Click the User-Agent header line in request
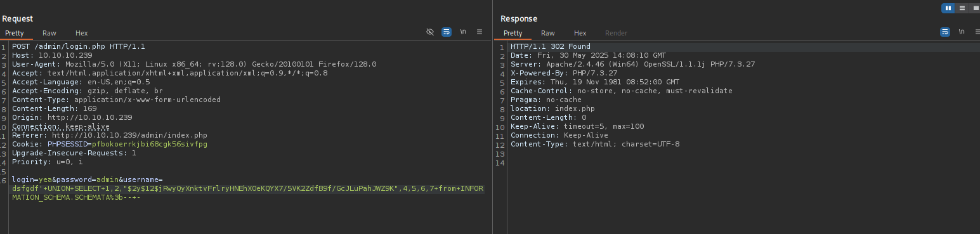Viewport: 980px width, 234px height. tap(194, 65)
